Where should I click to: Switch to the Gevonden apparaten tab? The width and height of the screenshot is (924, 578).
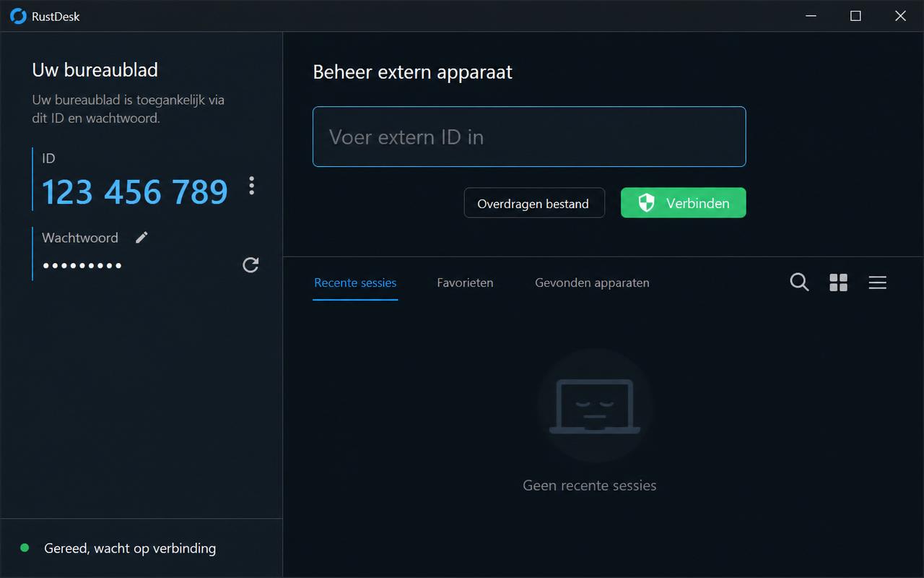(592, 282)
